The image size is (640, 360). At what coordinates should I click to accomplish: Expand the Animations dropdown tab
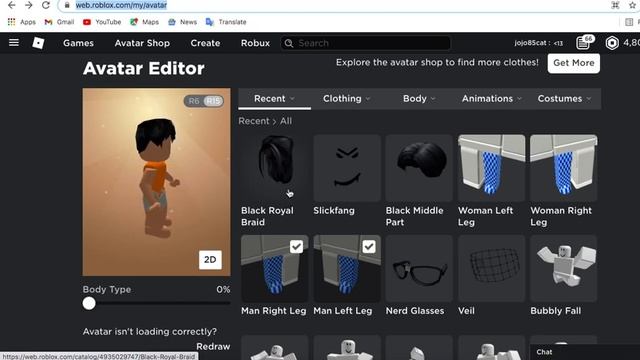[x=491, y=99]
